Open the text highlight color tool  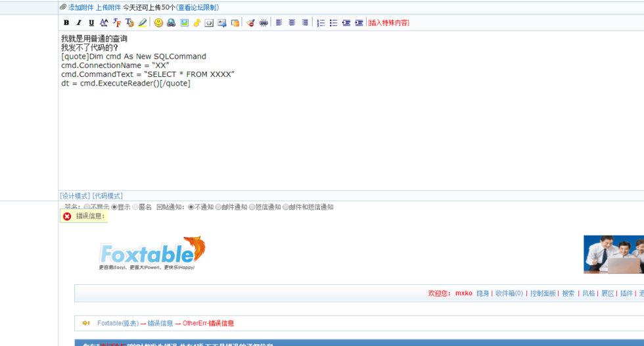142,22
